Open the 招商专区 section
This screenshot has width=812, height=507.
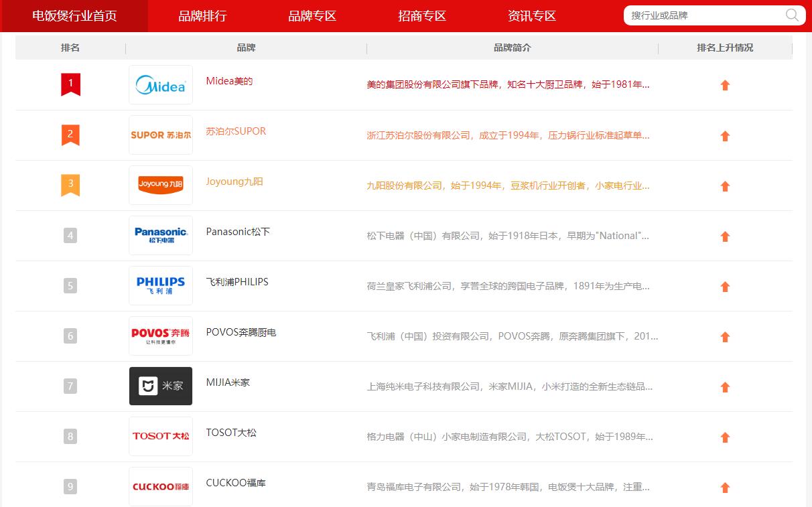[x=421, y=15]
